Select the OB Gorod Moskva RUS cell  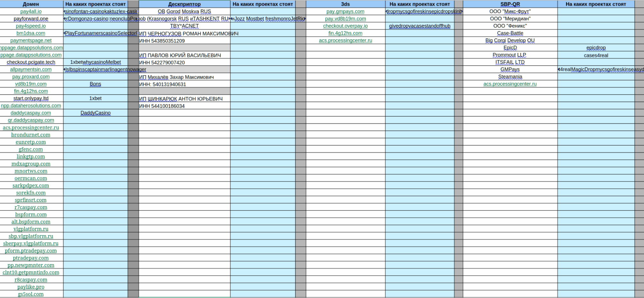[185, 12]
